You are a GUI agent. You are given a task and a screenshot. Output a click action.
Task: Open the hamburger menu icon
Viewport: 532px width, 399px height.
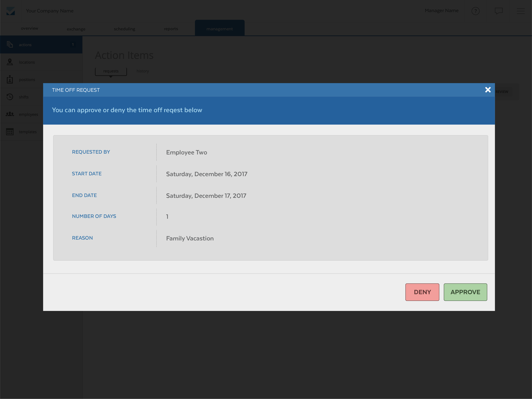click(521, 11)
